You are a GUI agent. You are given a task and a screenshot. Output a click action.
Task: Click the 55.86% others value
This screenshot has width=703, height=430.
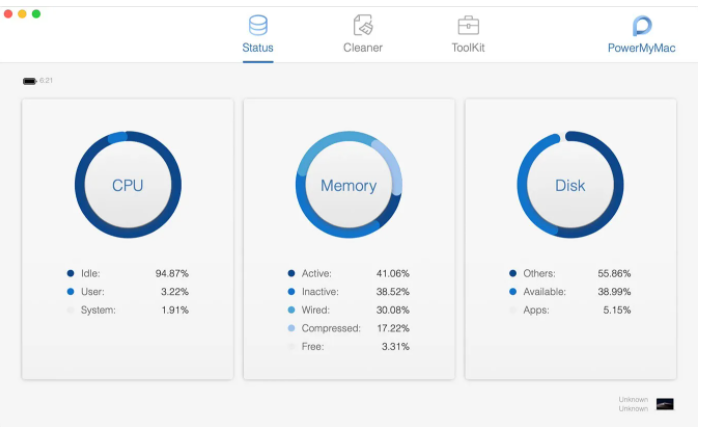click(614, 273)
